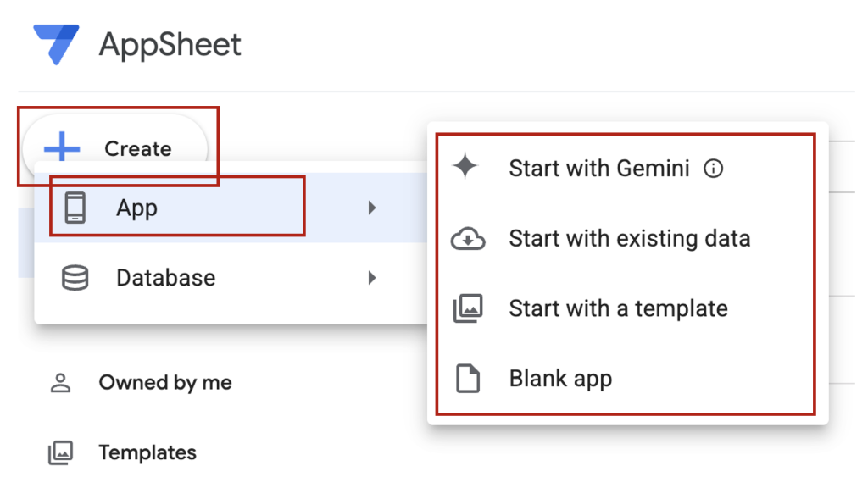This screenshot has width=868, height=477.
Task: Choose Start with existing data
Action: pos(629,239)
